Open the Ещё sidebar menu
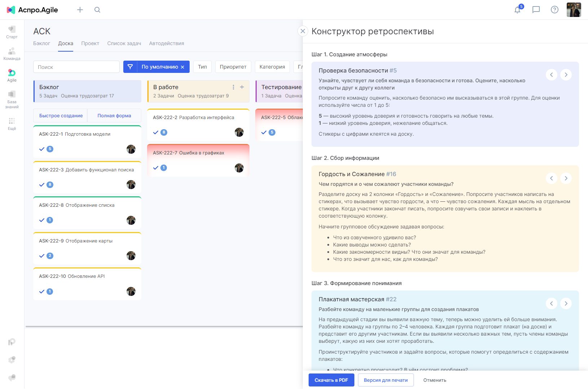 click(x=12, y=124)
